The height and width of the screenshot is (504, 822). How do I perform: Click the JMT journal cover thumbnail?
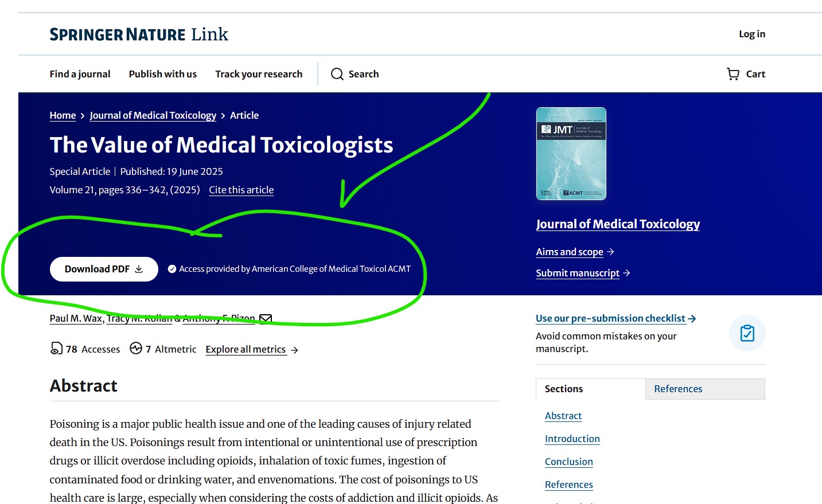[571, 153]
